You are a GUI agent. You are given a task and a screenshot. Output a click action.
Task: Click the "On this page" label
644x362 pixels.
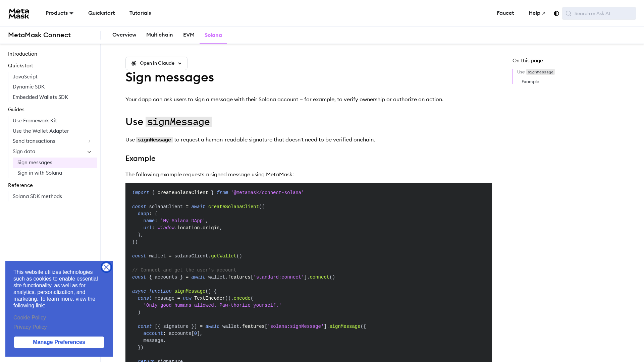click(x=528, y=61)
